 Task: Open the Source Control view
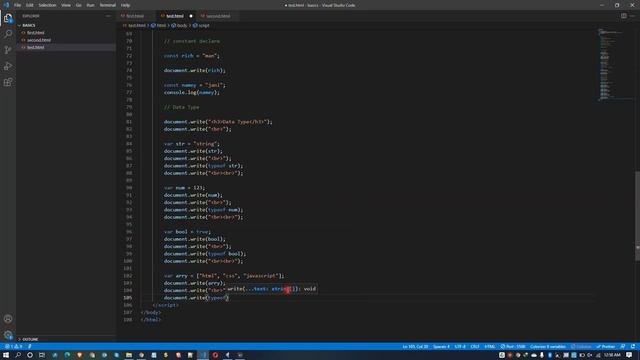coord(8,50)
